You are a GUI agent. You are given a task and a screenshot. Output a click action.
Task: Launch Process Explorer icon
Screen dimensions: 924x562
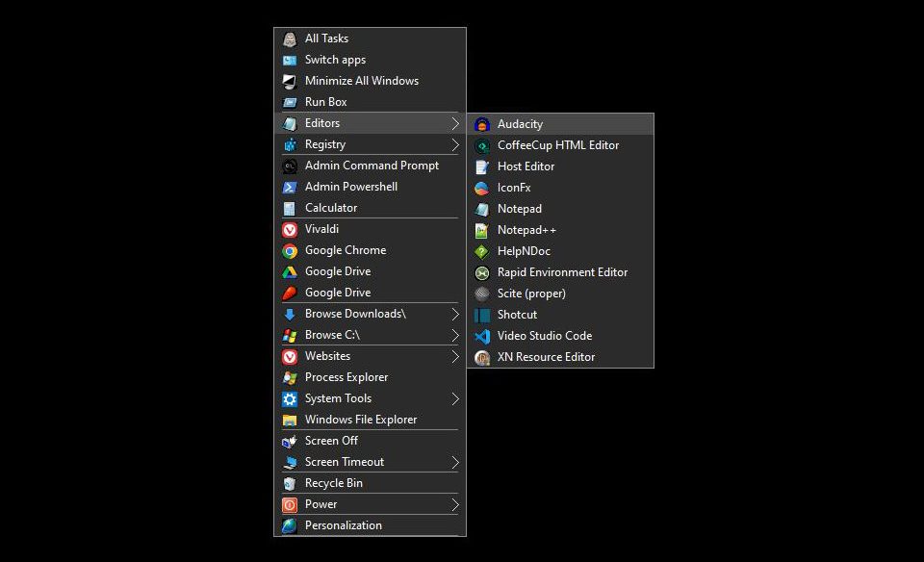point(291,377)
